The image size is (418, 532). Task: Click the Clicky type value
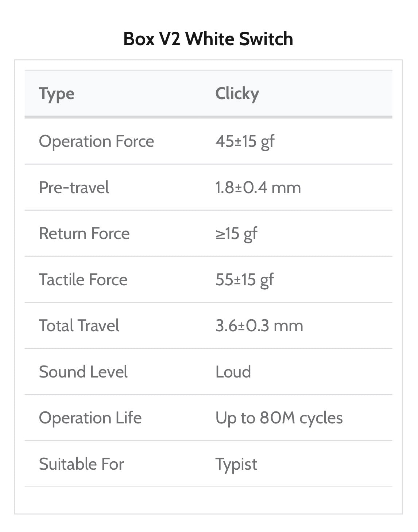[x=237, y=94]
